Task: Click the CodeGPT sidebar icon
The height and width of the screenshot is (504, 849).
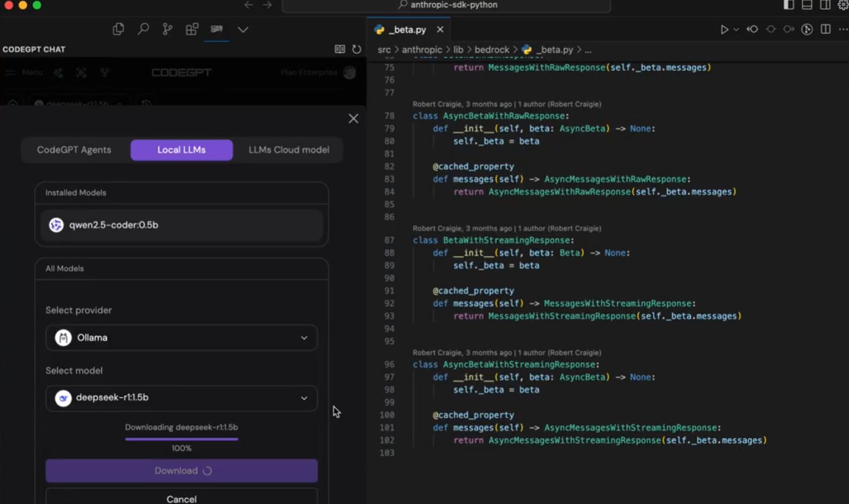Action: [x=217, y=29]
